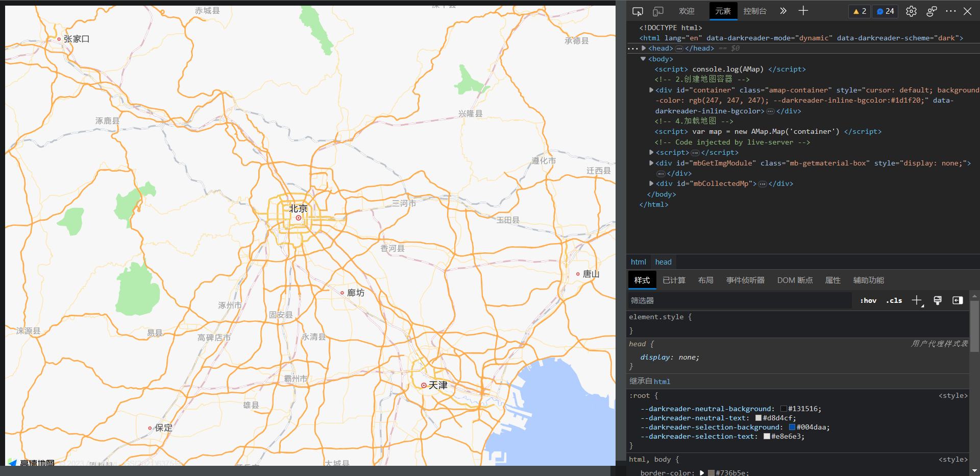Click the 张家口 city marker
980x476 pixels.
[59, 39]
